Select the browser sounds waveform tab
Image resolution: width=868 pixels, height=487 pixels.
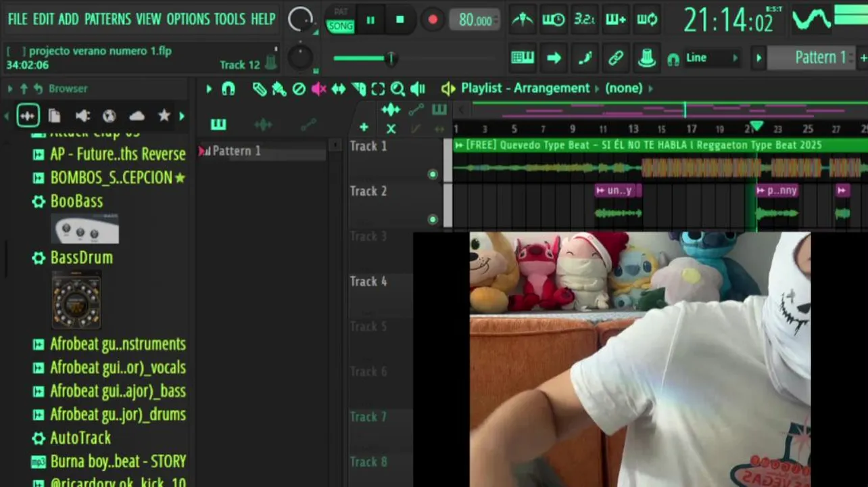coord(28,116)
